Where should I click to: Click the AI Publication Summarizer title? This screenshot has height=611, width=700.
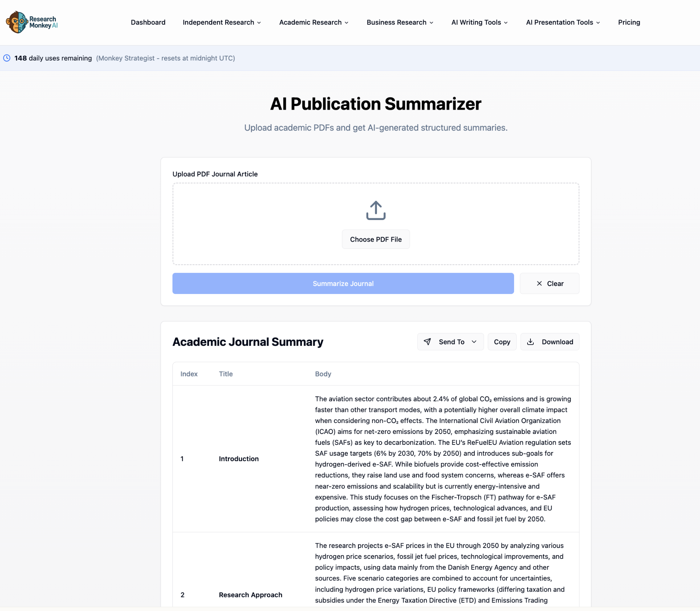click(x=376, y=104)
